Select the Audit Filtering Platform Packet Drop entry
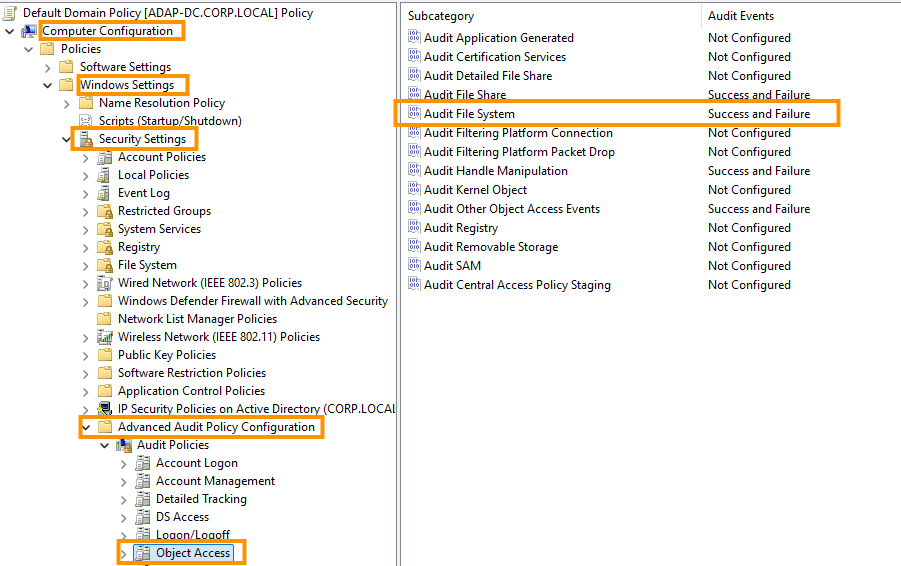The height and width of the screenshot is (566, 901). tap(519, 152)
